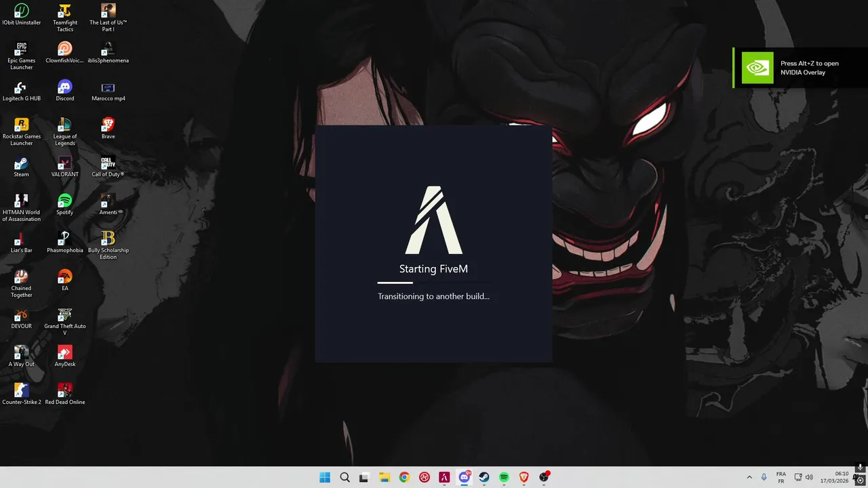Open Epic Games Launcher shortcut
Screen dimensions: 868x488
(x=21, y=56)
